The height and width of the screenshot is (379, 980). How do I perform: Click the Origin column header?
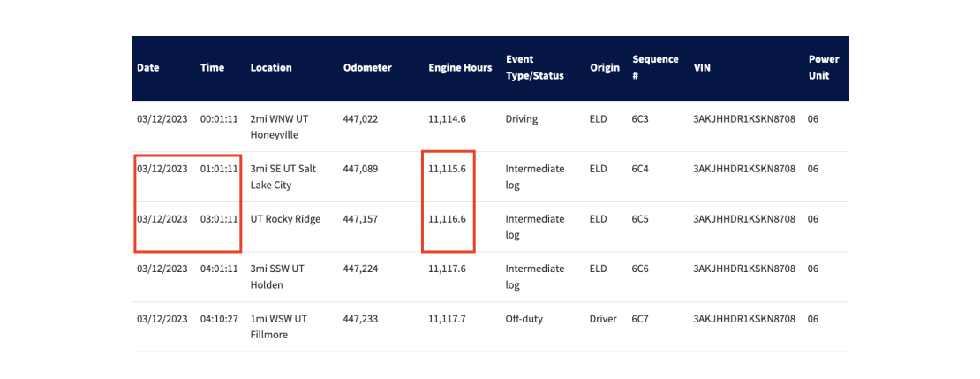(x=605, y=67)
